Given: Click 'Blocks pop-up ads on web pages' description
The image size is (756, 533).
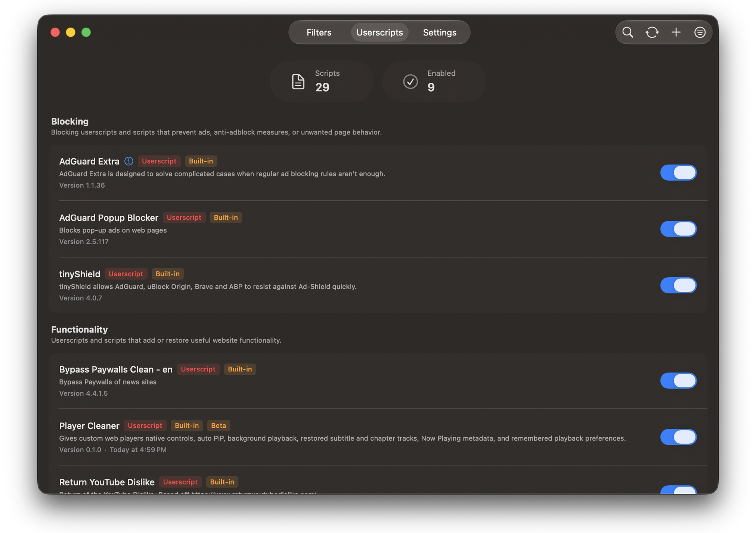Looking at the screenshot, I should 113,230.
